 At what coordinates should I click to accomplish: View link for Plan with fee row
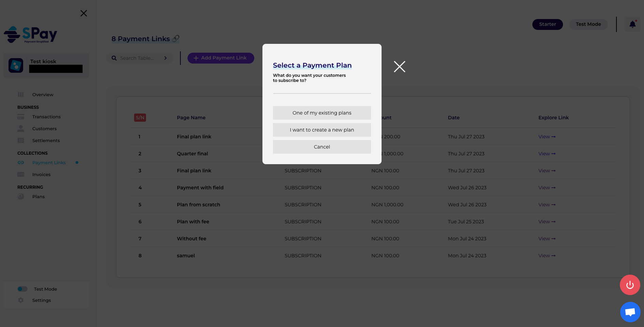coord(547,222)
